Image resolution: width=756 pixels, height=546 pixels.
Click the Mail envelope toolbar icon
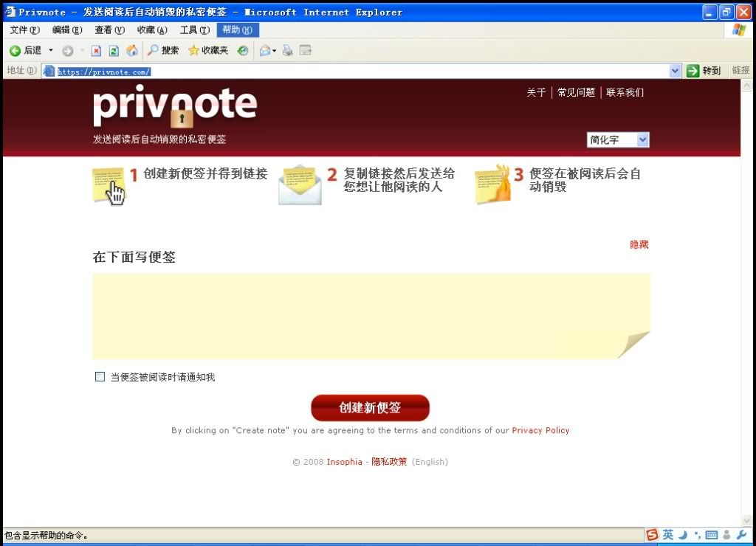click(x=265, y=51)
